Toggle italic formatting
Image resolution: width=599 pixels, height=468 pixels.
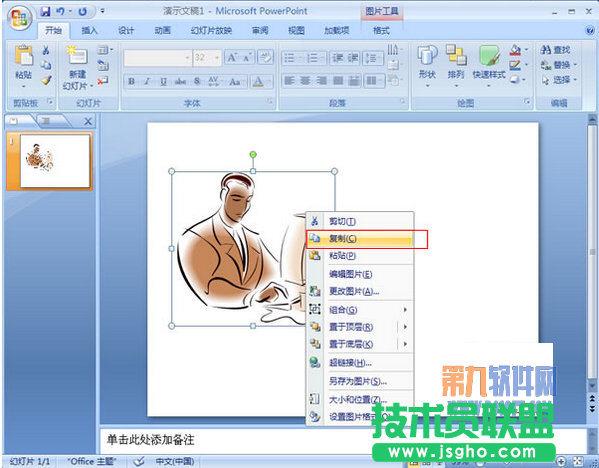tap(147, 81)
